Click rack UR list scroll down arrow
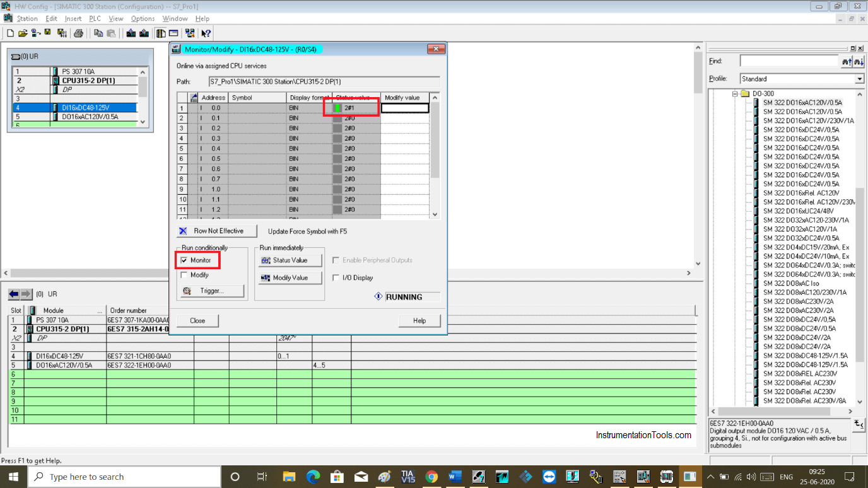868x488 pixels. 143,122
